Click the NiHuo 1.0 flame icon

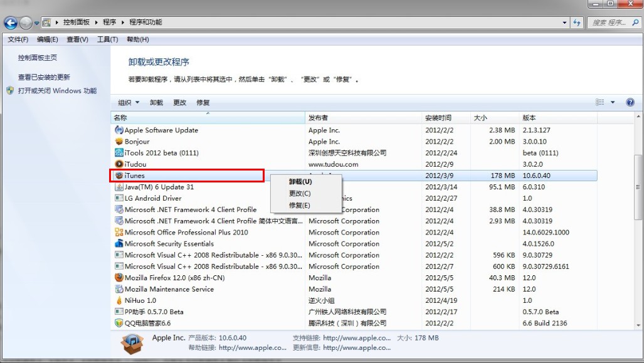(119, 300)
